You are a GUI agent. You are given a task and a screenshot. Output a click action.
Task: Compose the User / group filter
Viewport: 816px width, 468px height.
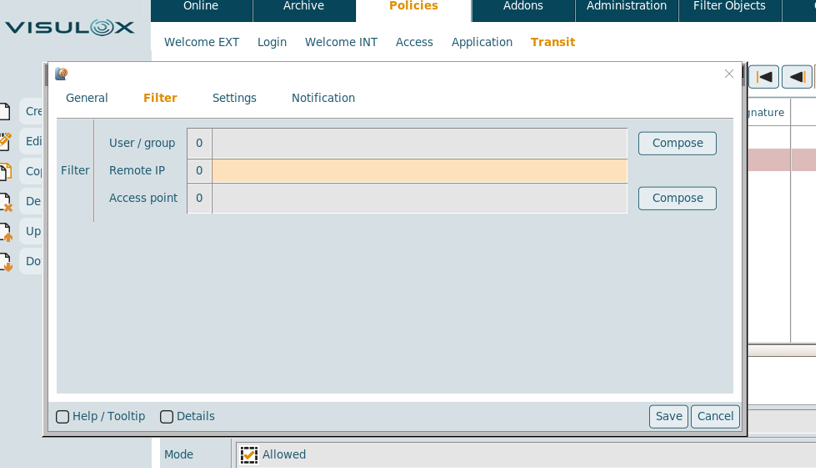[677, 143]
